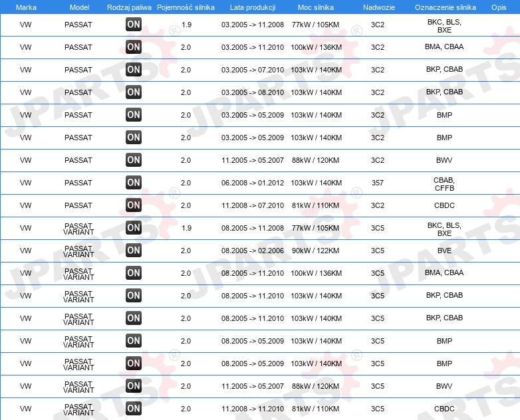Viewport: 520px width, 420px height.
Task: Select the date range 06.2008 -> 01.2012
Action: point(253,183)
